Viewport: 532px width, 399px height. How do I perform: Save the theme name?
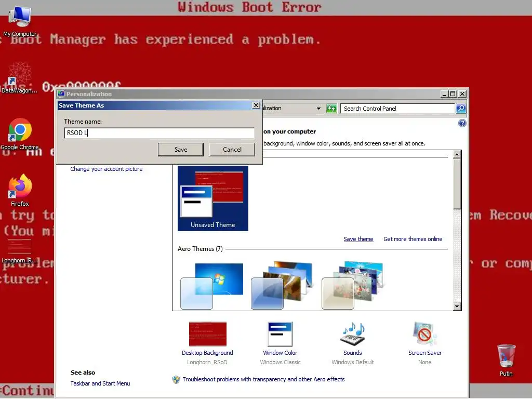click(x=180, y=150)
